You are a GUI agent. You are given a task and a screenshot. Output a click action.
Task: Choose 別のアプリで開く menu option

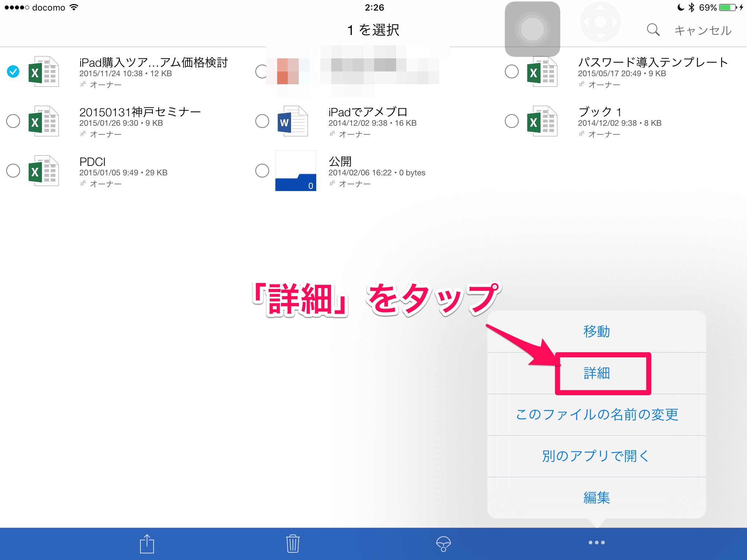(x=596, y=456)
